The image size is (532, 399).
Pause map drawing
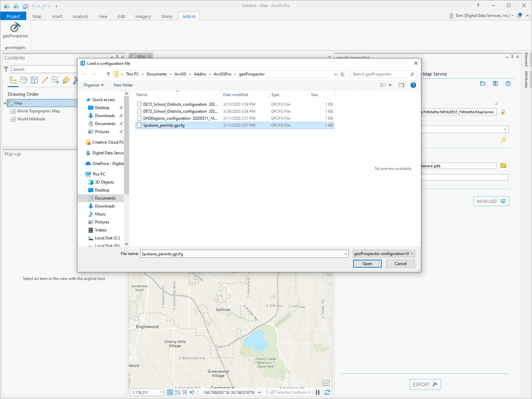pos(318,392)
